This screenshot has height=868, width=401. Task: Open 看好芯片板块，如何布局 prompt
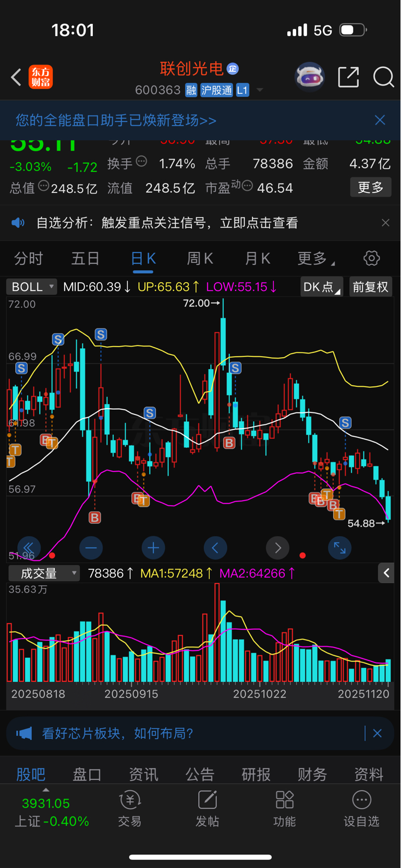(117, 733)
